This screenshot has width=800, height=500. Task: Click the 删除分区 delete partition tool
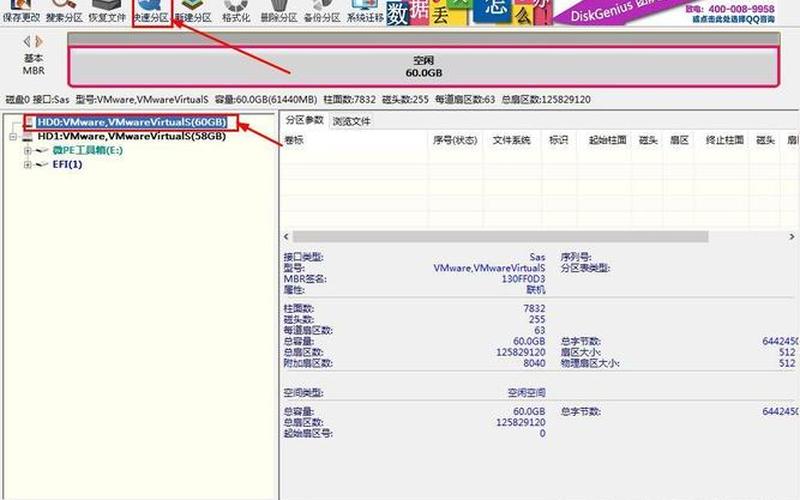[x=279, y=12]
